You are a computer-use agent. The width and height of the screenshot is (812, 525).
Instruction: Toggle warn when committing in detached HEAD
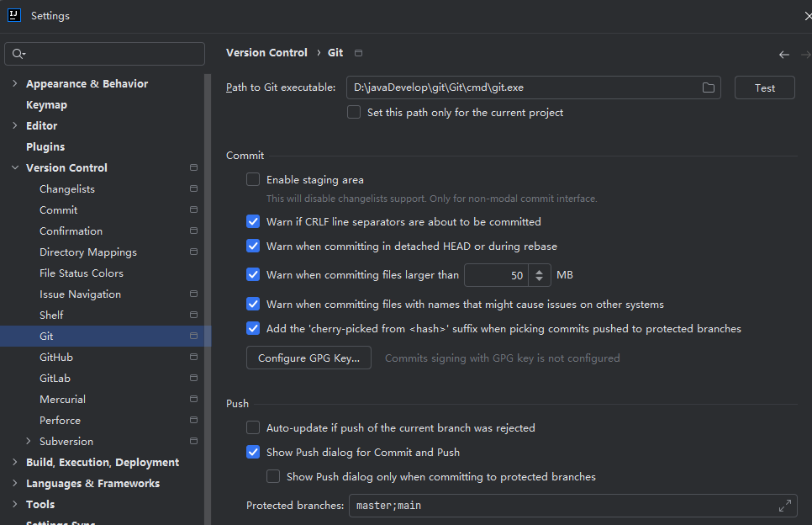pyautogui.click(x=253, y=246)
